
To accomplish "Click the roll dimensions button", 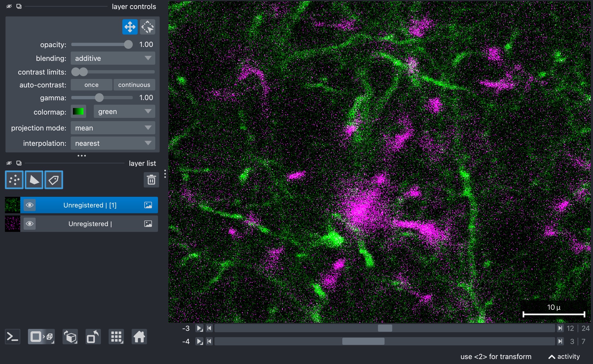I will coord(70,337).
